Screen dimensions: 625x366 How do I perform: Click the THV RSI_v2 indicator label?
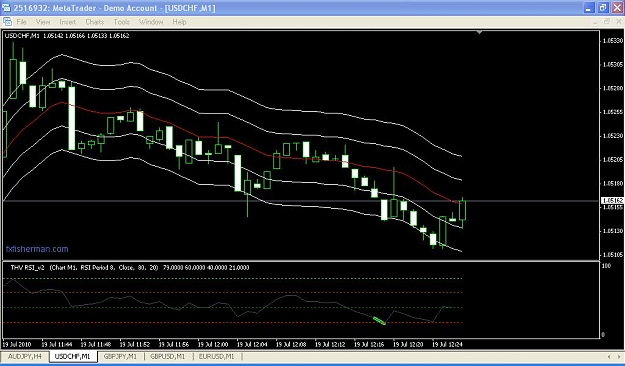28,268
